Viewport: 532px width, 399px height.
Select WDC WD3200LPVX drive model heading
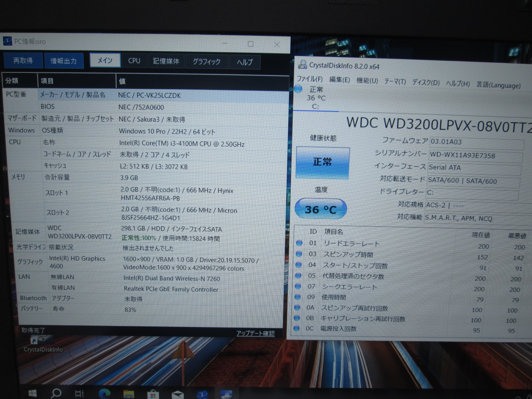click(x=439, y=124)
